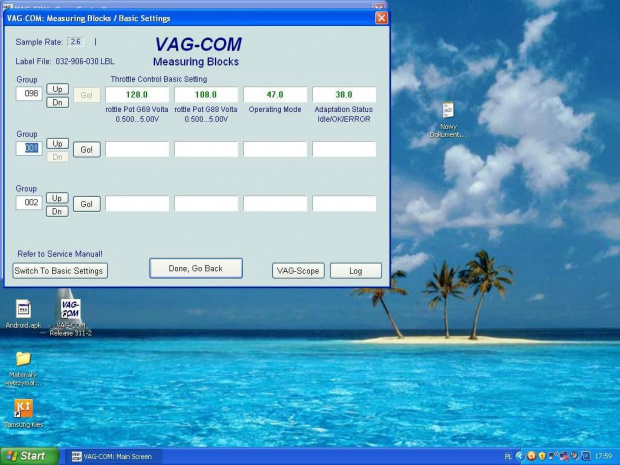Click the PL language indicator in the tray

pos(508,456)
